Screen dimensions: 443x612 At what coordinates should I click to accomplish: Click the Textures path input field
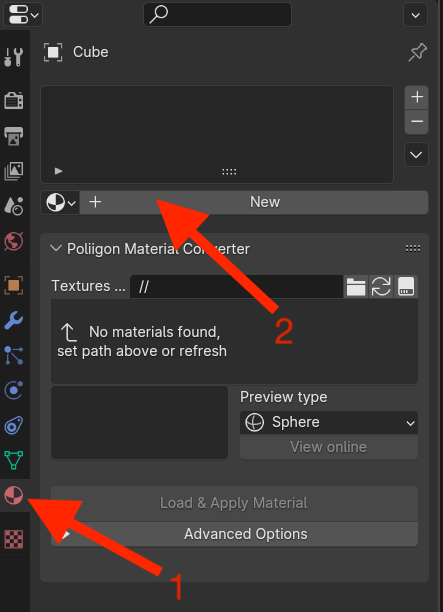pos(237,287)
